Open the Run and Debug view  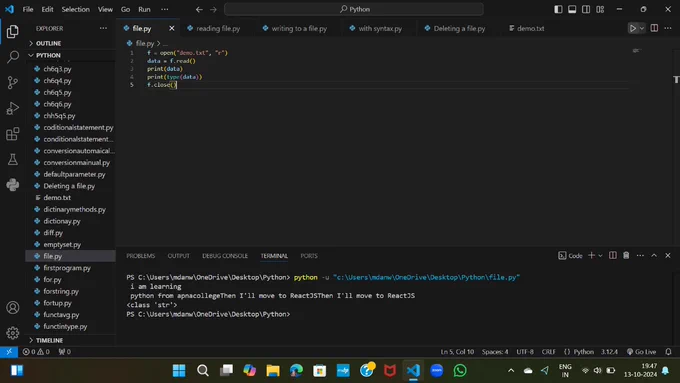point(13,108)
